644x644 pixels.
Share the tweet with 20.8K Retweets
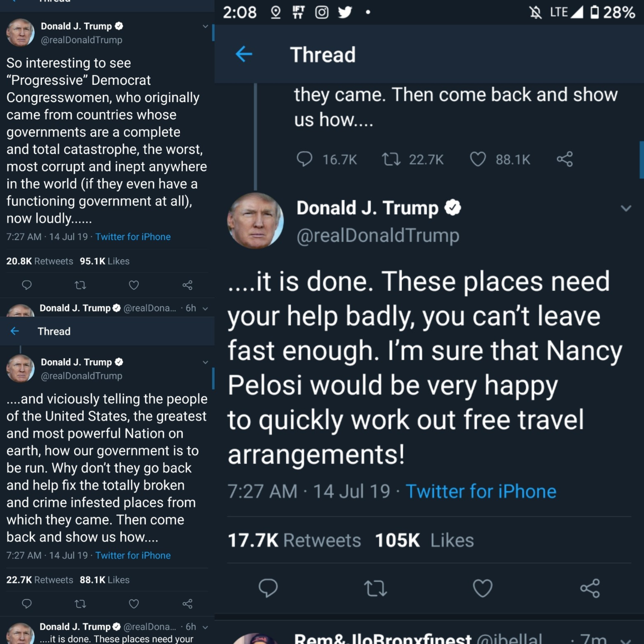tap(187, 285)
